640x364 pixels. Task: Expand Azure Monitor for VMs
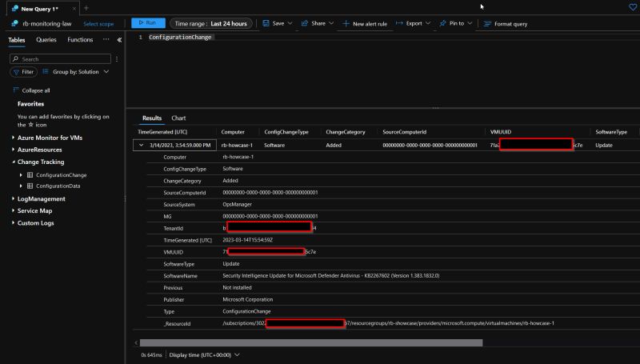point(13,138)
